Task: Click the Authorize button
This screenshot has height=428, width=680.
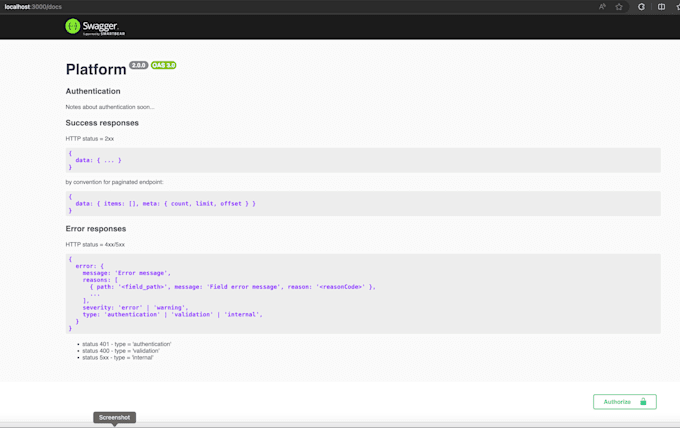Action: [x=624, y=402]
